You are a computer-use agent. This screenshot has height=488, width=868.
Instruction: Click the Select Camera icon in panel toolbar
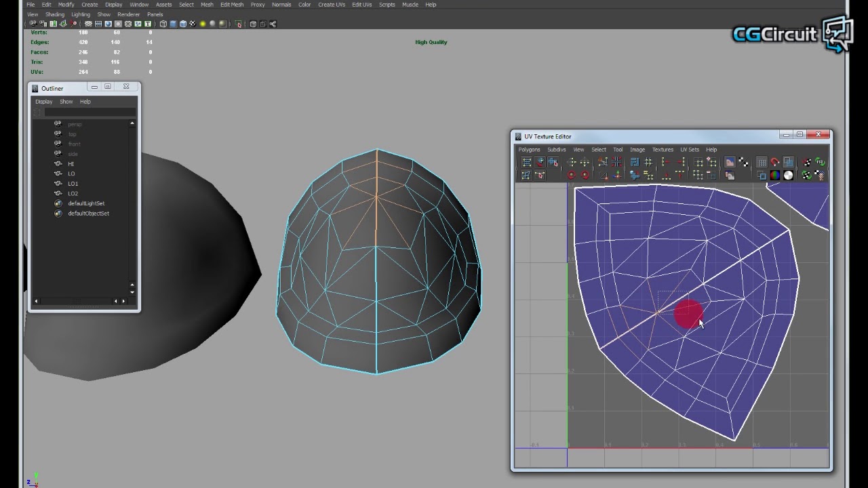click(x=33, y=24)
